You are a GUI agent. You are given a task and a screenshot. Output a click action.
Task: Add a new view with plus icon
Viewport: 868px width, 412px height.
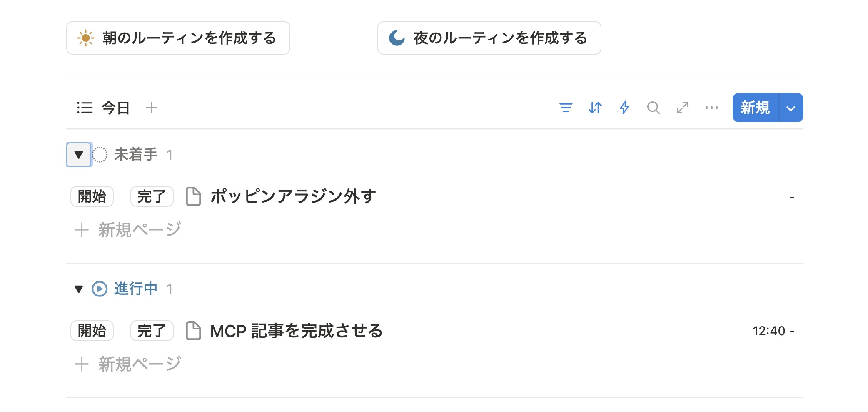click(x=152, y=108)
